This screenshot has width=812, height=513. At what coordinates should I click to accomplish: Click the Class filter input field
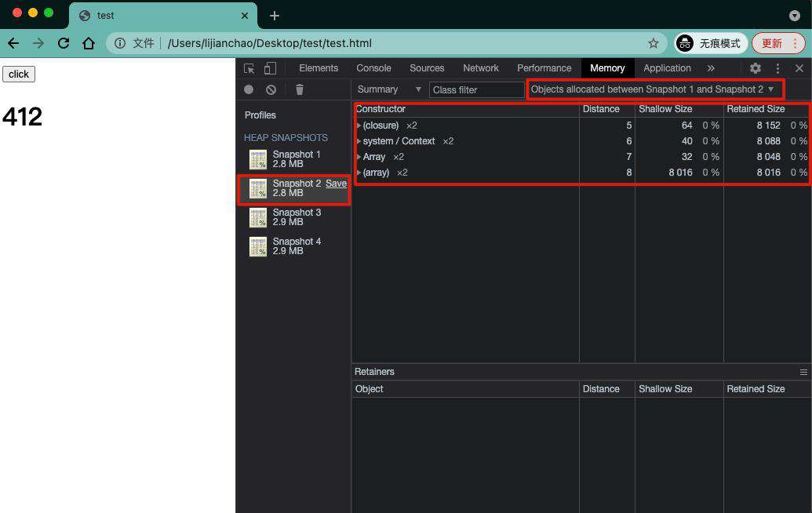(x=476, y=90)
